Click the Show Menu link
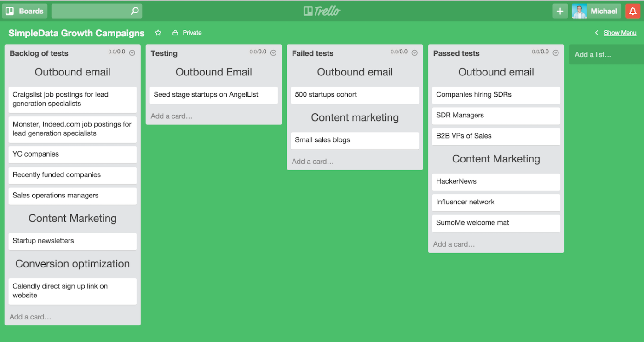Image resolution: width=644 pixels, height=342 pixels. [x=620, y=33]
